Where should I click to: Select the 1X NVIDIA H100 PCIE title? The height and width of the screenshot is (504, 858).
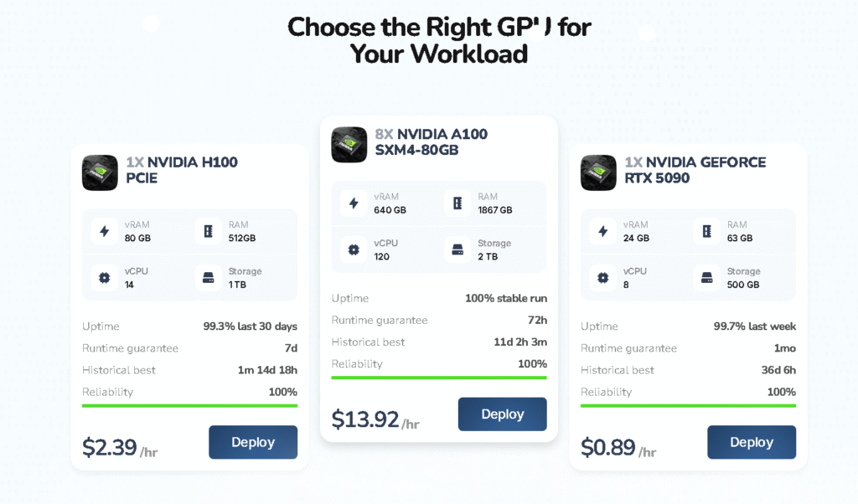[182, 170]
